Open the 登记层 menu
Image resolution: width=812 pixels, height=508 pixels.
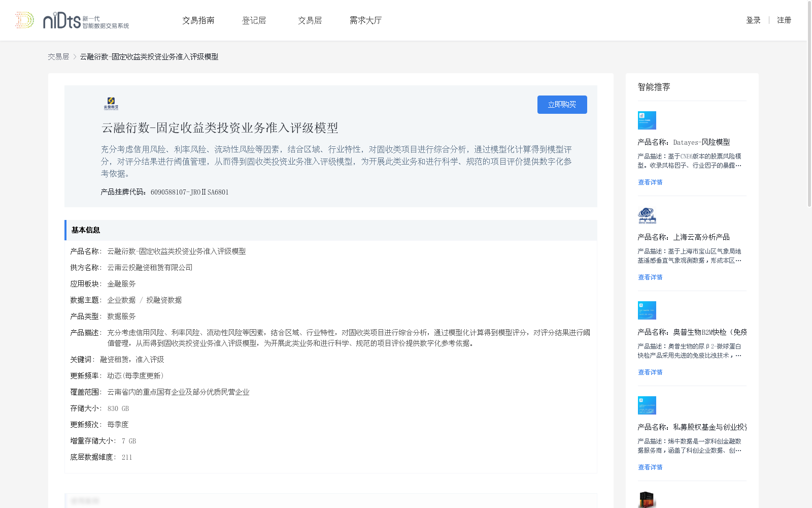coord(254,20)
